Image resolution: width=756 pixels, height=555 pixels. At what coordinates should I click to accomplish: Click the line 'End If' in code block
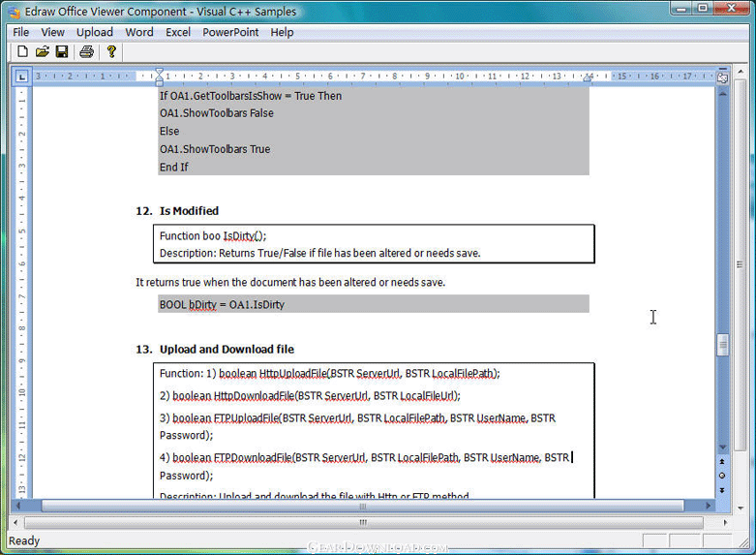[174, 167]
